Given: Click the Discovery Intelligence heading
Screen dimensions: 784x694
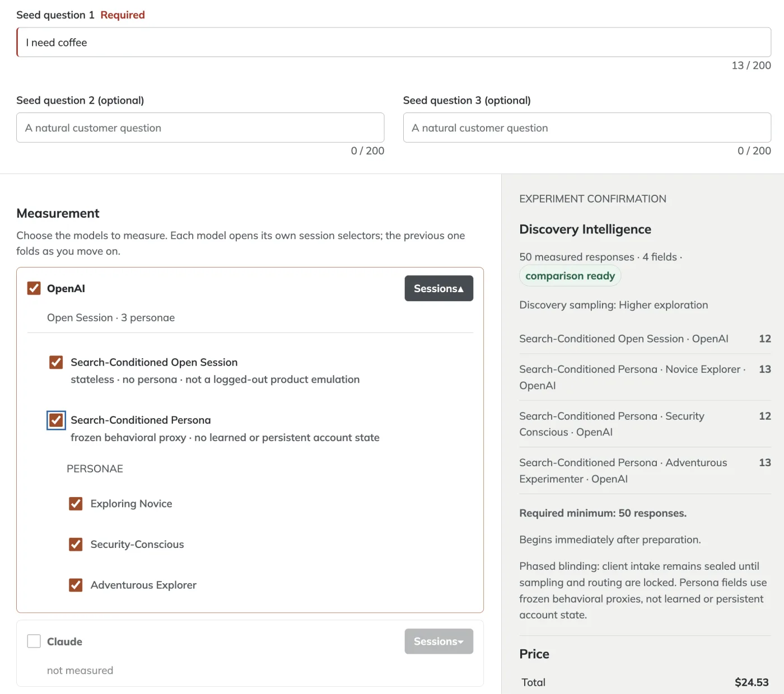Looking at the screenshot, I should point(585,229).
